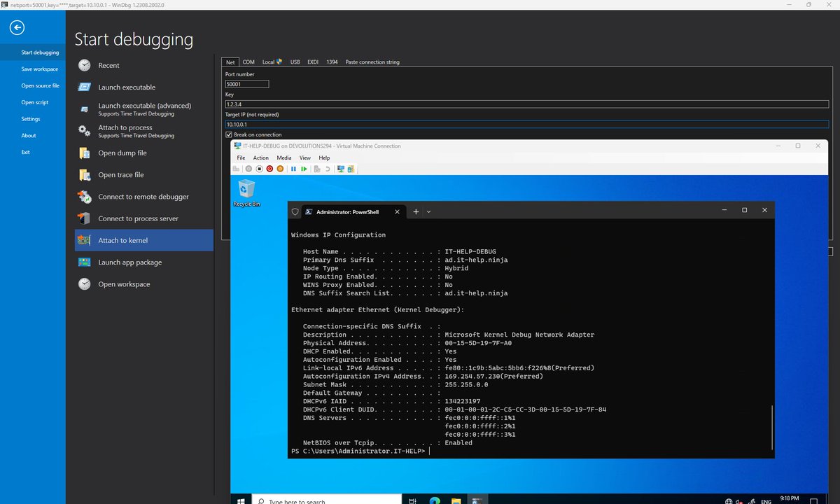
Task: Click the Launch executable icon
Action: 85,87
